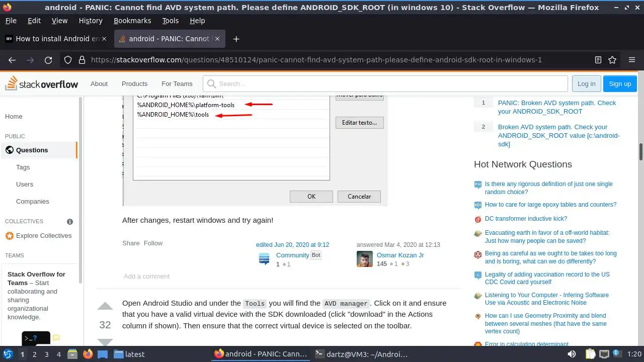Viewport: 644px width, 362px height.
Task: Open For Teams in header
Action: point(177,84)
